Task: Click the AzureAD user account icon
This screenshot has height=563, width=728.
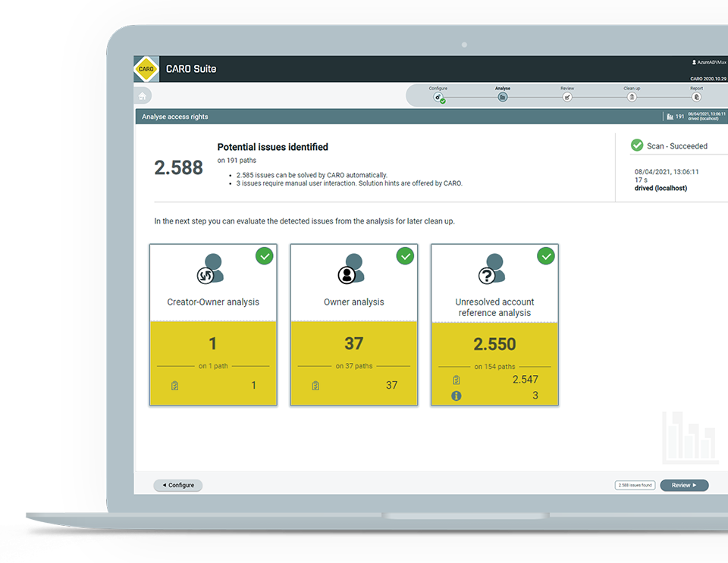Action: pos(694,62)
